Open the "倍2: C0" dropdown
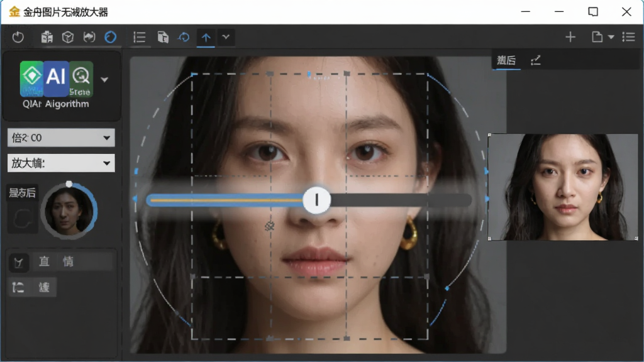This screenshot has height=362, width=644. tap(61, 138)
